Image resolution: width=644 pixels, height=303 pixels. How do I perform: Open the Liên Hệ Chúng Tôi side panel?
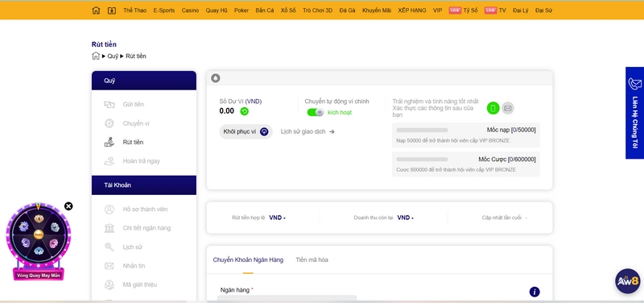tap(634, 113)
